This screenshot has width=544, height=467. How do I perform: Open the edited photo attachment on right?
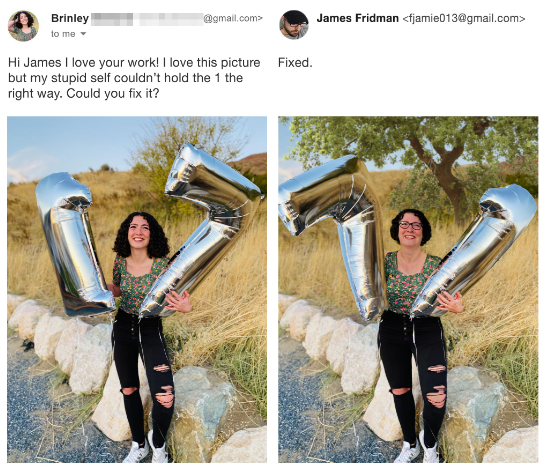coord(408,289)
